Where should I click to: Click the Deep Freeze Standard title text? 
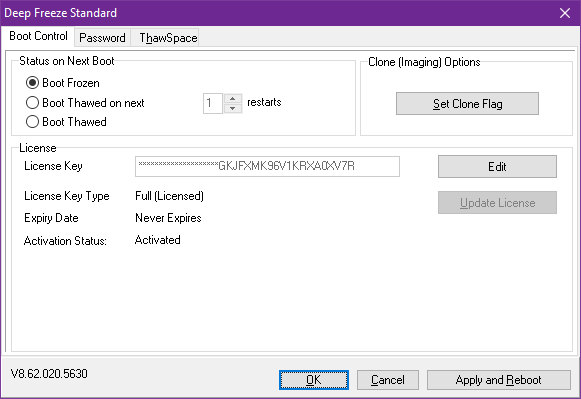[x=60, y=13]
